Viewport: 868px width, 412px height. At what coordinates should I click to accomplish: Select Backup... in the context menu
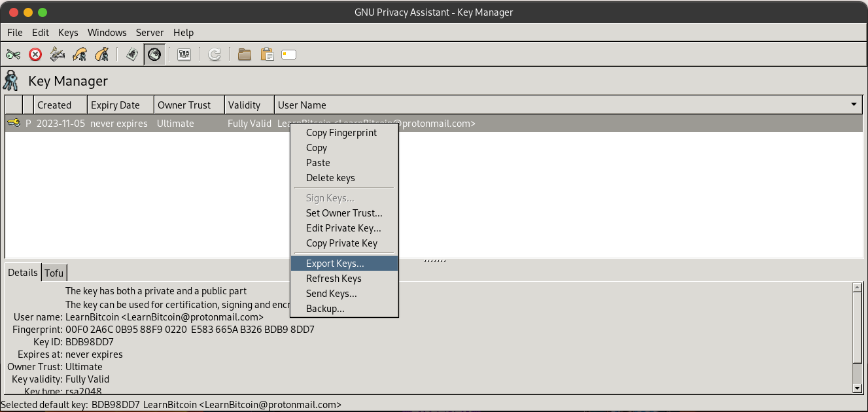(x=325, y=309)
